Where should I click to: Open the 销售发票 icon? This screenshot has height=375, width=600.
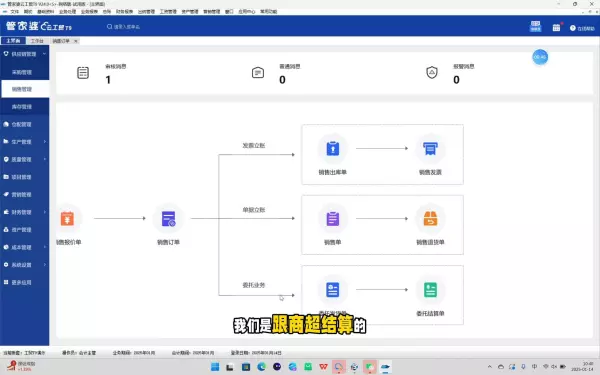pos(430,148)
